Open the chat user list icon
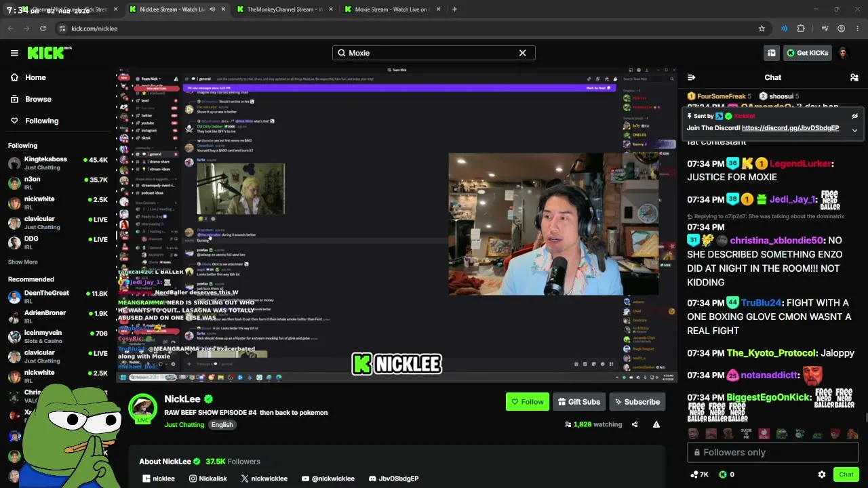Screen dimensions: 868x488 (x=854, y=77)
